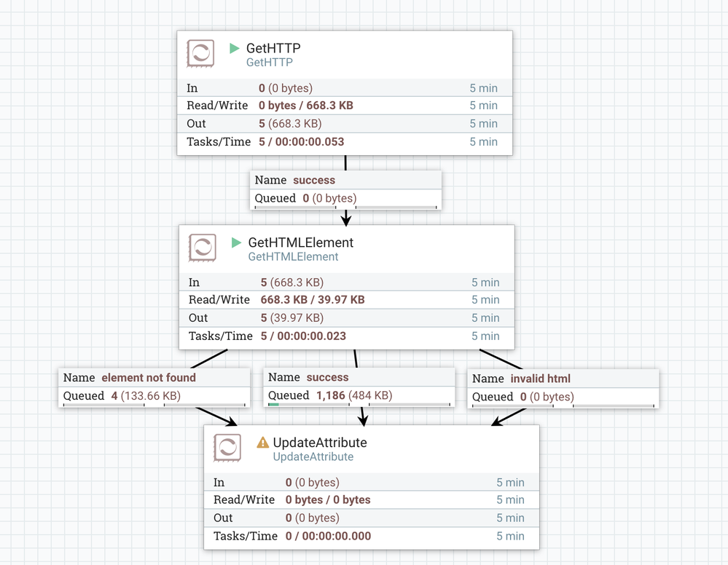Viewport: 728px width, 565px height.
Task: Click UpdateAttribute Out '0 (0 bytes)' value
Action: (x=313, y=518)
